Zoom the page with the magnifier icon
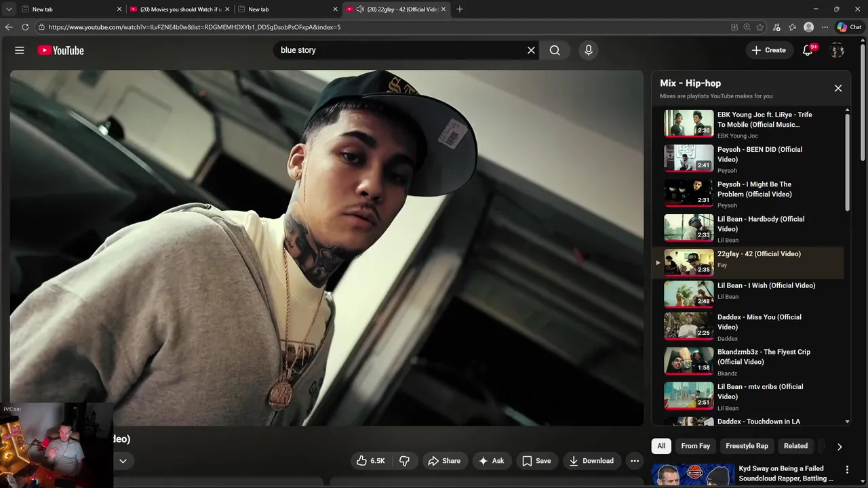The width and height of the screenshot is (868, 488). click(747, 27)
